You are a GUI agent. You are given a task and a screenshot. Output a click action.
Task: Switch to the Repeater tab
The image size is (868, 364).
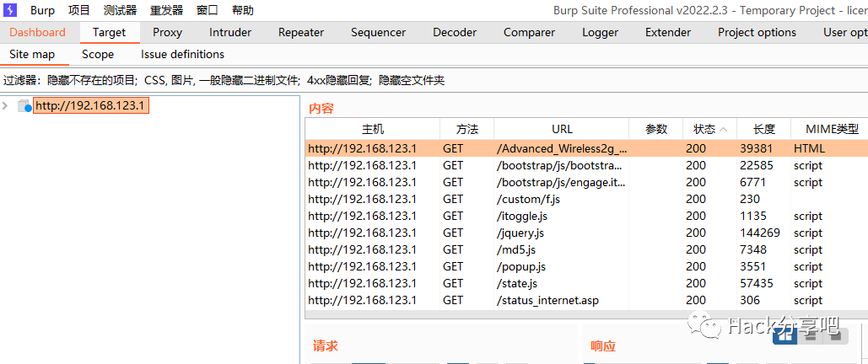[x=301, y=33]
